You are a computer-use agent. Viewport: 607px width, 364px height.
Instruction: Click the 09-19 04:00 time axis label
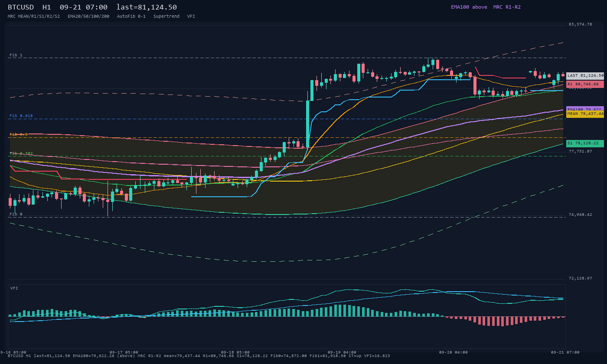click(342, 352)
